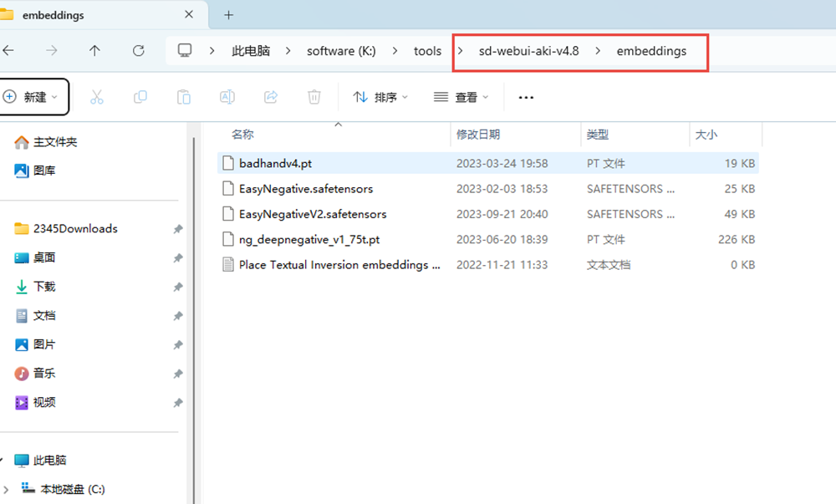This screenshot has width=836, height=504.
Task: Click the pin icon beside 图片
Action: [x=178, y=344]
